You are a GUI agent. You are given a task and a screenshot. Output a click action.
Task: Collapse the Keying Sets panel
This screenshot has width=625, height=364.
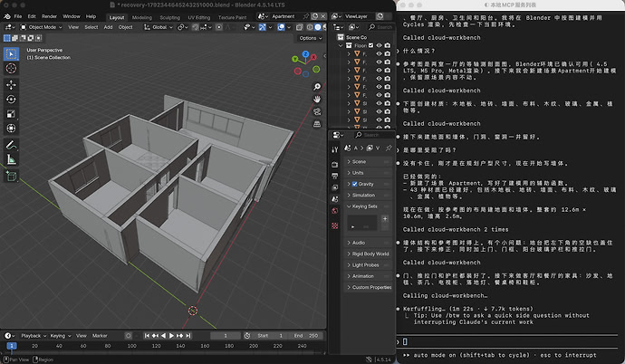tap(368, 206)
